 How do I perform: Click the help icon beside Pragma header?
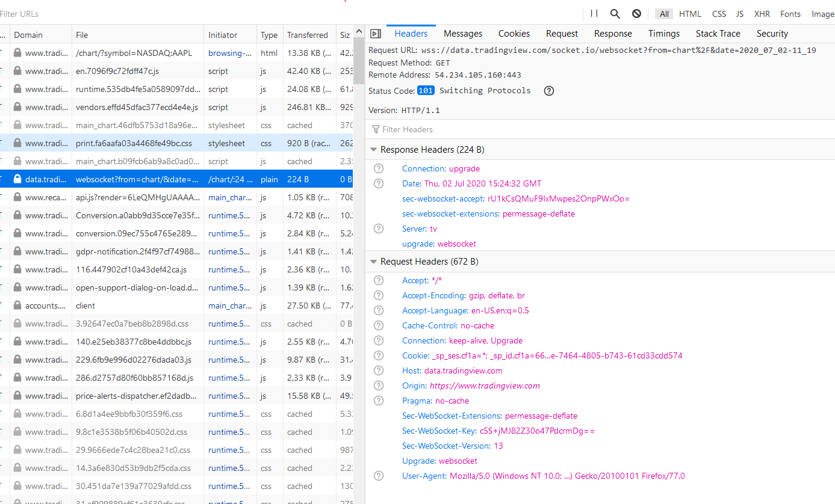pos(378,400)
